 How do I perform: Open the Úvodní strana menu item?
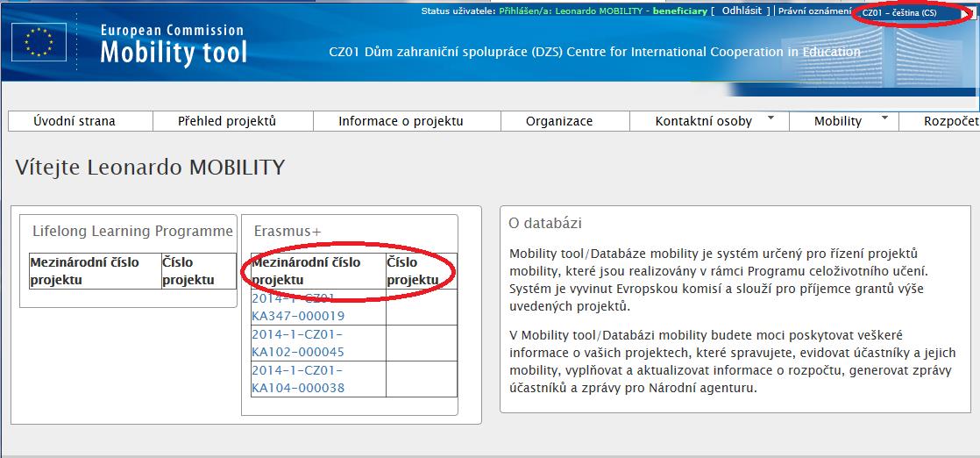tap(81, 121)
